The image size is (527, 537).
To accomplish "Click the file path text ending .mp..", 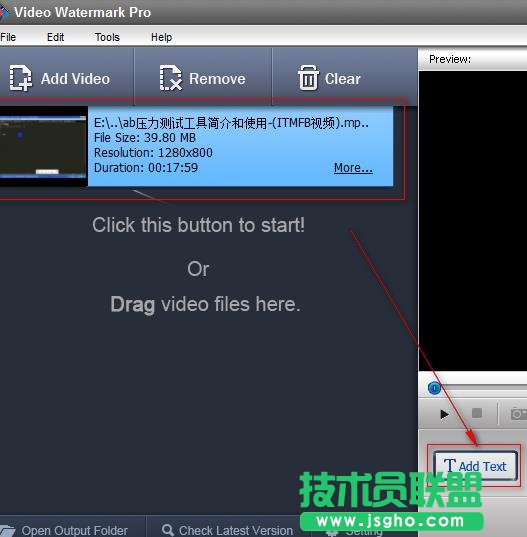I will 231,123.
